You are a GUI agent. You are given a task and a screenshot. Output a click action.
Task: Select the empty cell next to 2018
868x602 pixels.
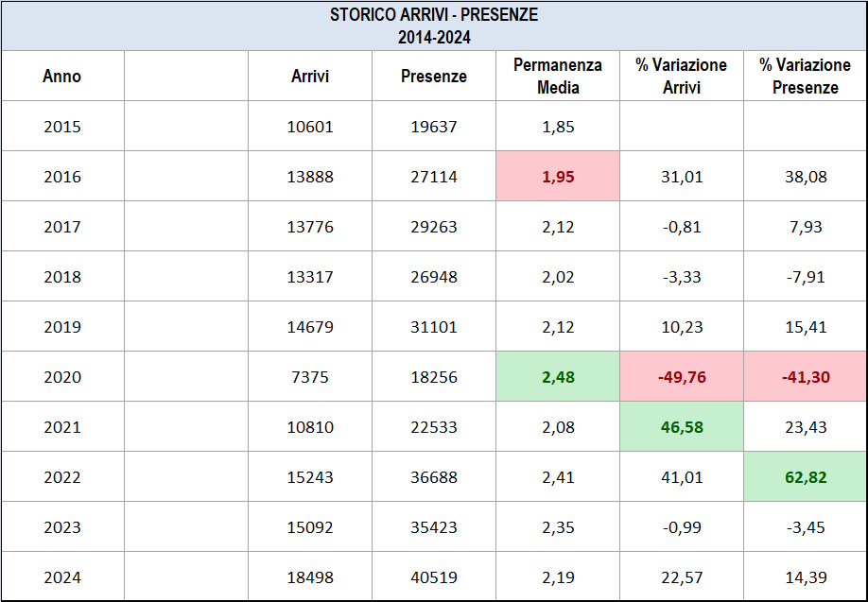pos(186,276)
